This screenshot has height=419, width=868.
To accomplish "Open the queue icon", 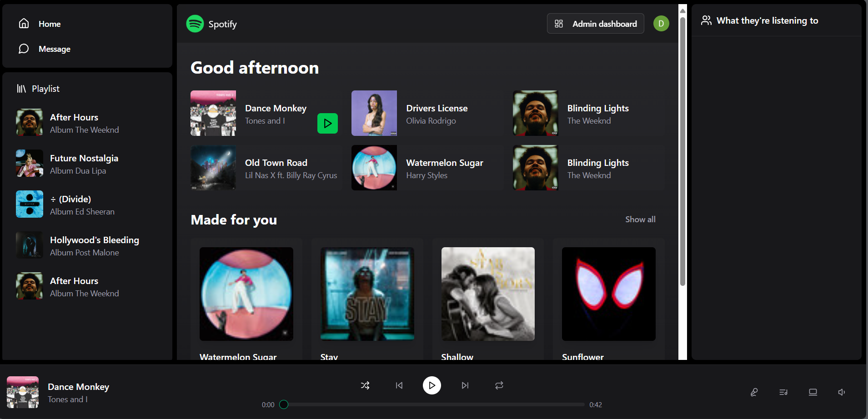I will 783,392.
